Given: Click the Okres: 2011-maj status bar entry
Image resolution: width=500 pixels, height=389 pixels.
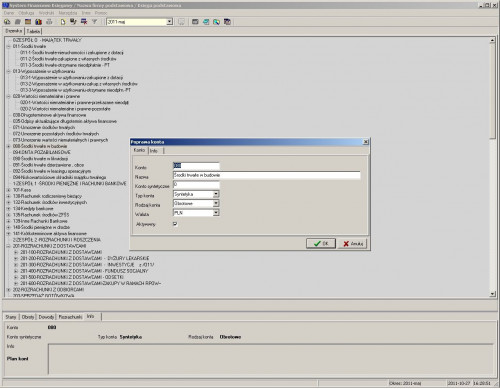Looking at the screenshot, I should click(x=405, y=383).
